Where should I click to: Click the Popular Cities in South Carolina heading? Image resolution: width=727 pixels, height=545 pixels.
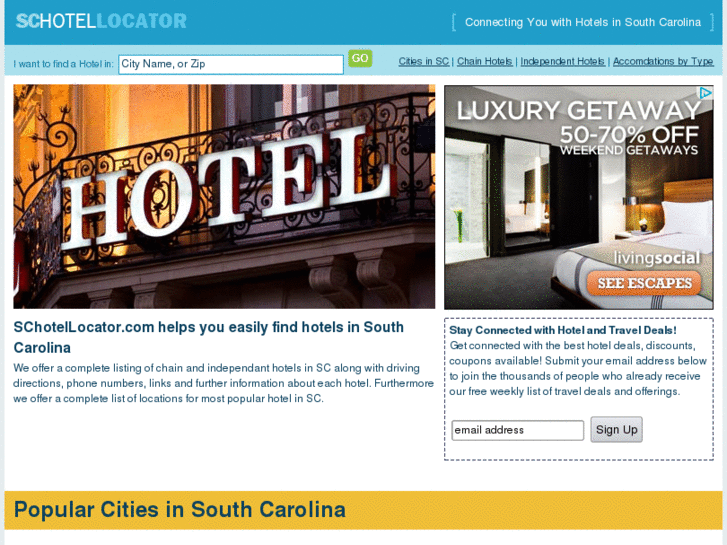click(x=180, y=509)
